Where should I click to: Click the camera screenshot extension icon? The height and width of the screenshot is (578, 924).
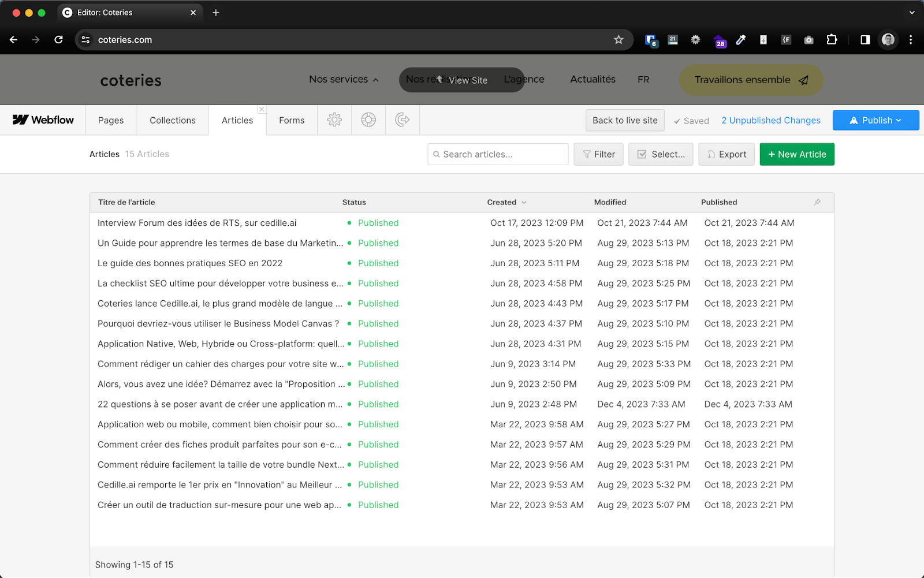click(x=808, y=40)
